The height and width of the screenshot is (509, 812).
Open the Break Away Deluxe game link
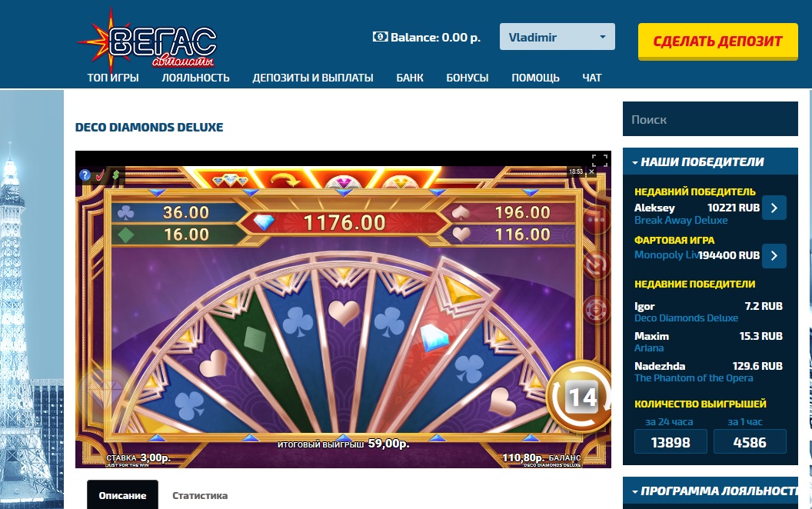(681, 220)
